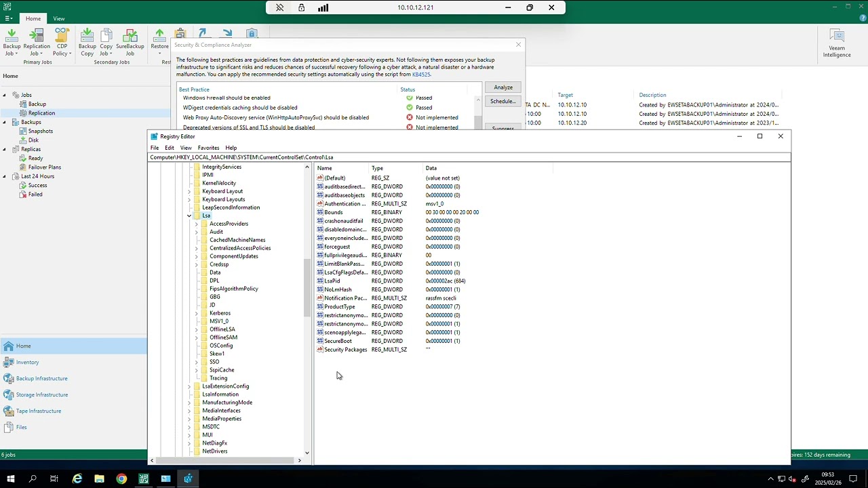Open the Copy Job ribbon button
Image resolution: width=868 pixels, height=488 pixels.
click(x=106, y=42)
